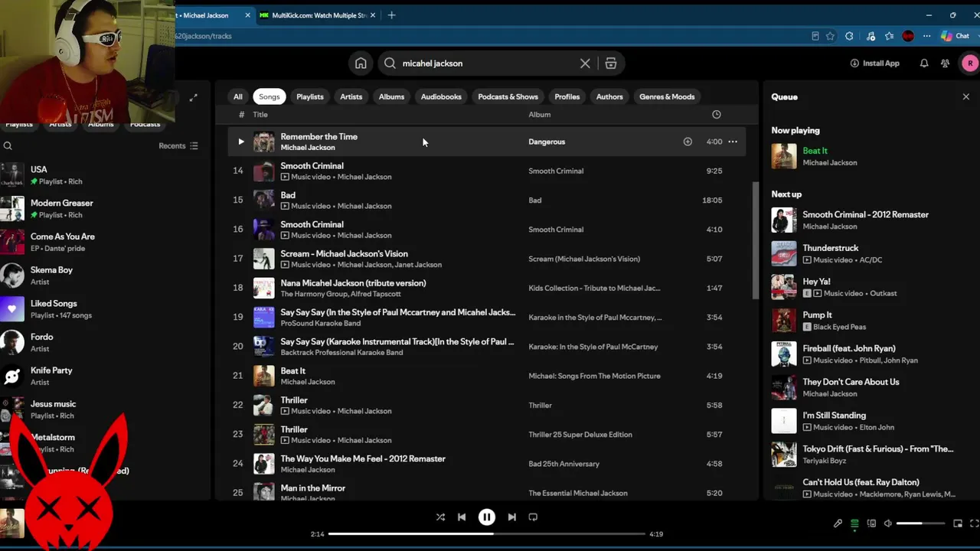Seek in the song progress bar
980x551 pixels.
point(487,533)
